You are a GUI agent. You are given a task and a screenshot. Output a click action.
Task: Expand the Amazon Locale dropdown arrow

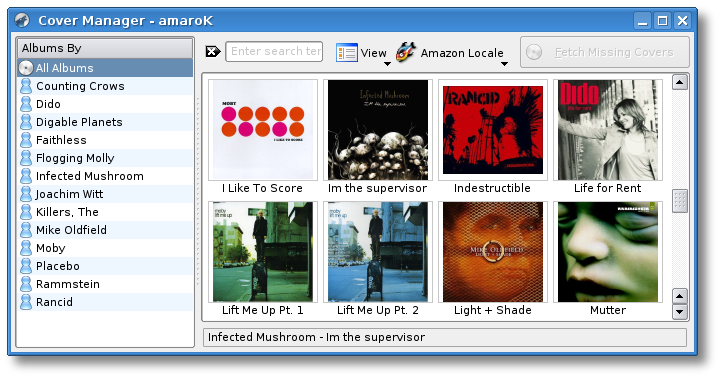(x=504, y=64)
